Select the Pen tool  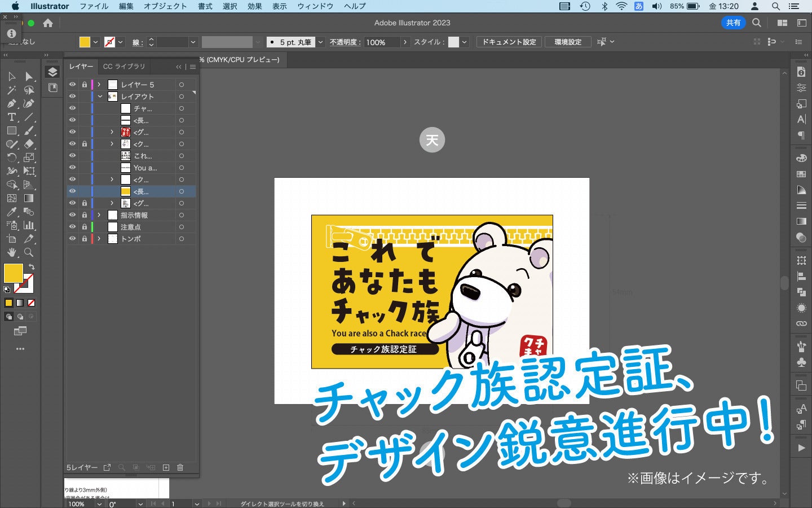coord(11,102)
